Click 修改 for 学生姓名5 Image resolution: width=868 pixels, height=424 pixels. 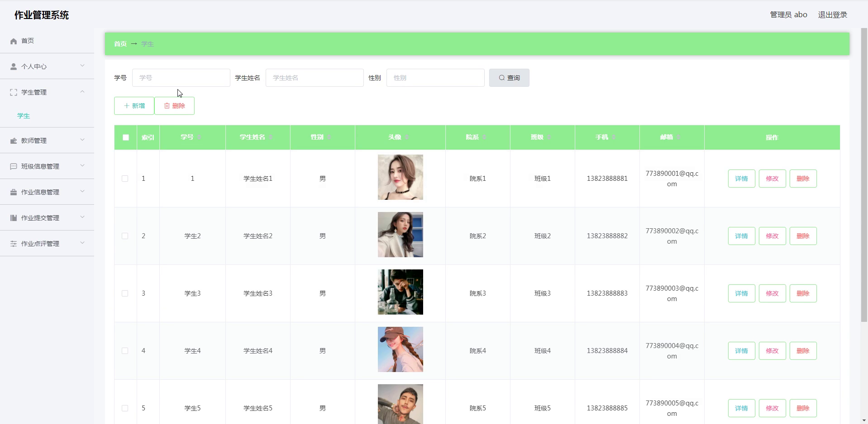(x=772, y=408)
